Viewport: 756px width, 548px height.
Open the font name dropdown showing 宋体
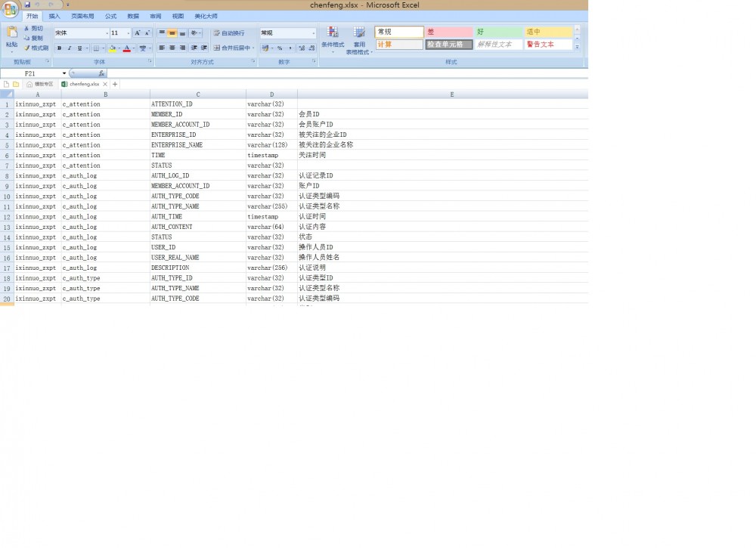click(x=105, y=33)
